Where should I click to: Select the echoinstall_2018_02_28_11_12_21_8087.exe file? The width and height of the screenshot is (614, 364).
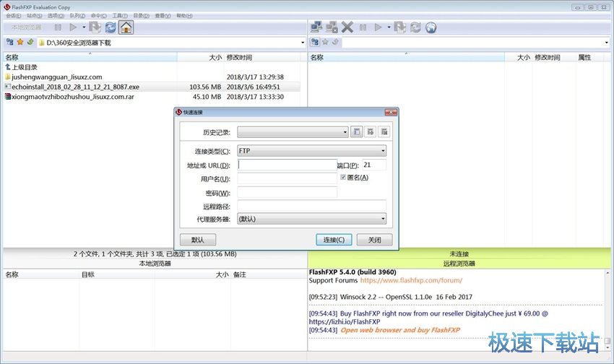(x=152, y=87)
